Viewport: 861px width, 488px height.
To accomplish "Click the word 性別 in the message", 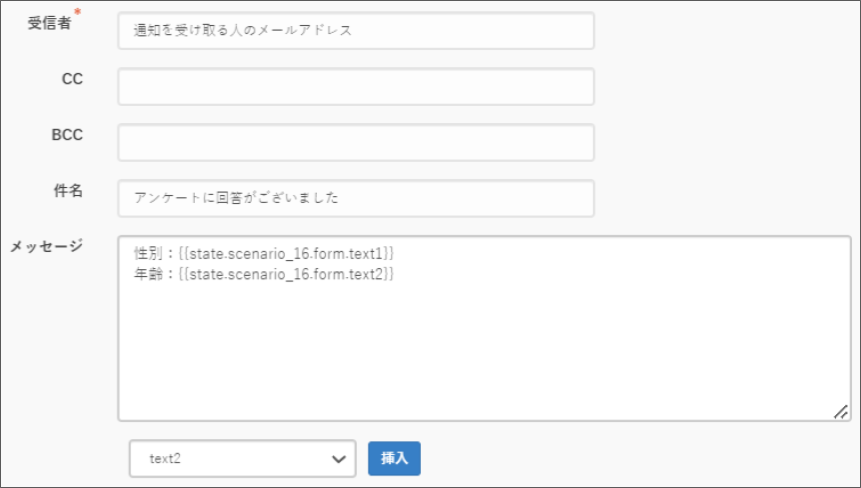I will tap(147, 255).
